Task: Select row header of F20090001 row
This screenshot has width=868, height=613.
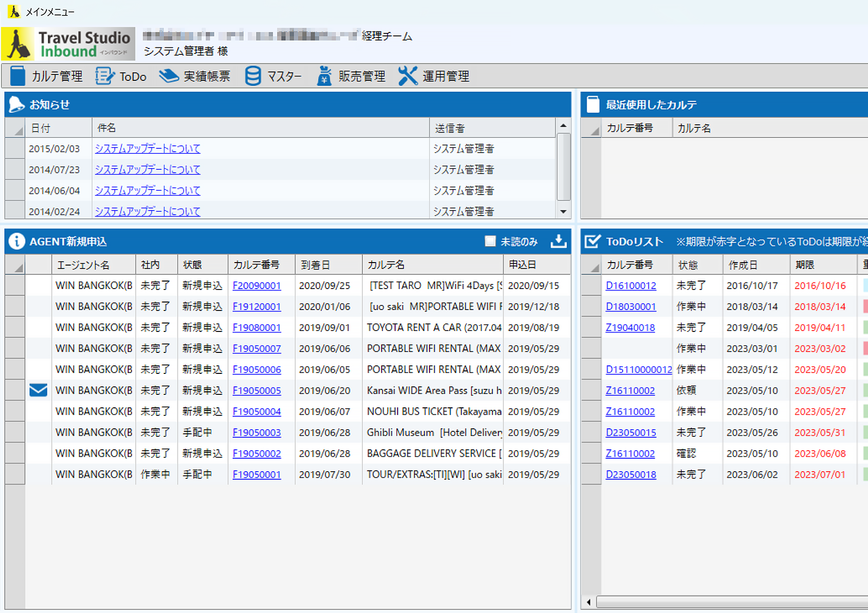Action: pyautogui.click(x=15, y=286)
